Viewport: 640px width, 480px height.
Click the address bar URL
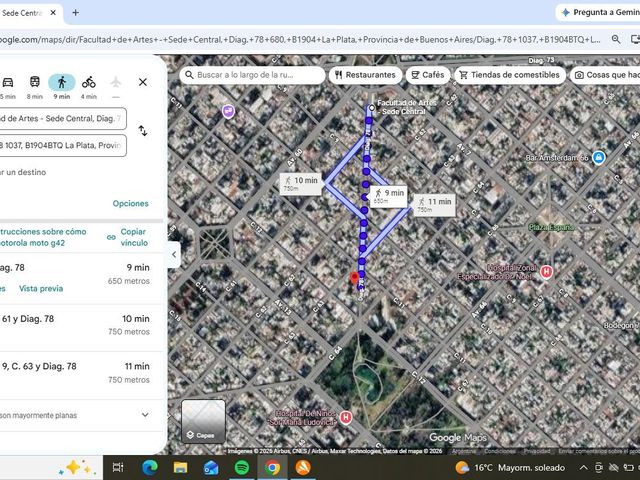300,40
